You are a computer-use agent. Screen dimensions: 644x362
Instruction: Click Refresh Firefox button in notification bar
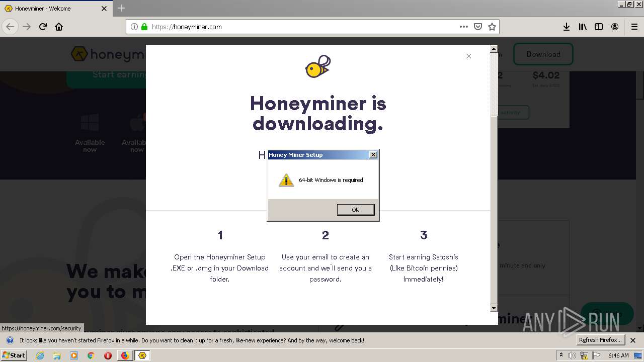click(x=601, y=340)
